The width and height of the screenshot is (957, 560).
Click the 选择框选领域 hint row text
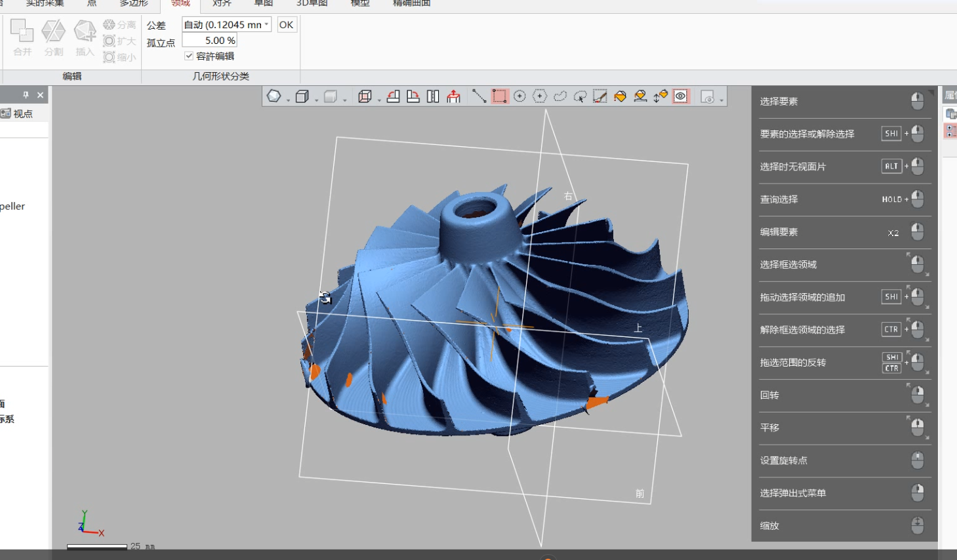pyautogui.click(x=788, y=265)
